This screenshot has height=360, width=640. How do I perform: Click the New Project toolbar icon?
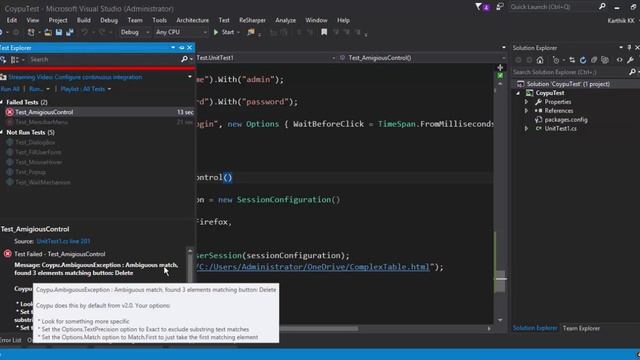(31, 32)
